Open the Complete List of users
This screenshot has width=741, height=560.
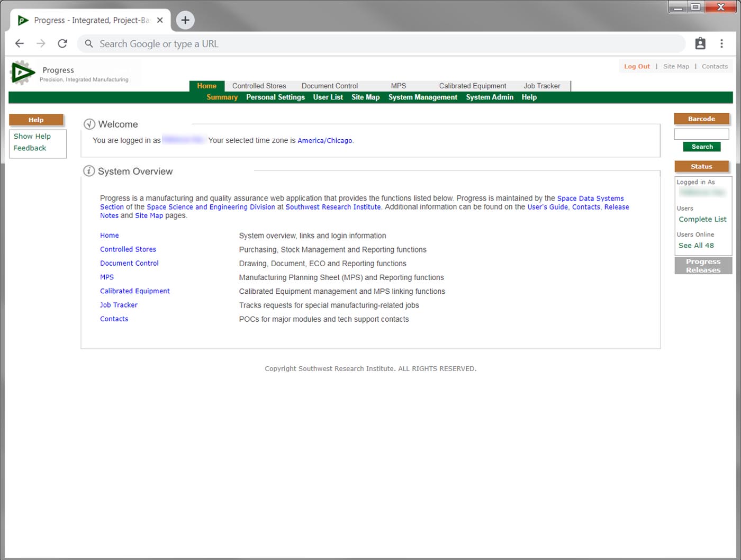702,219
